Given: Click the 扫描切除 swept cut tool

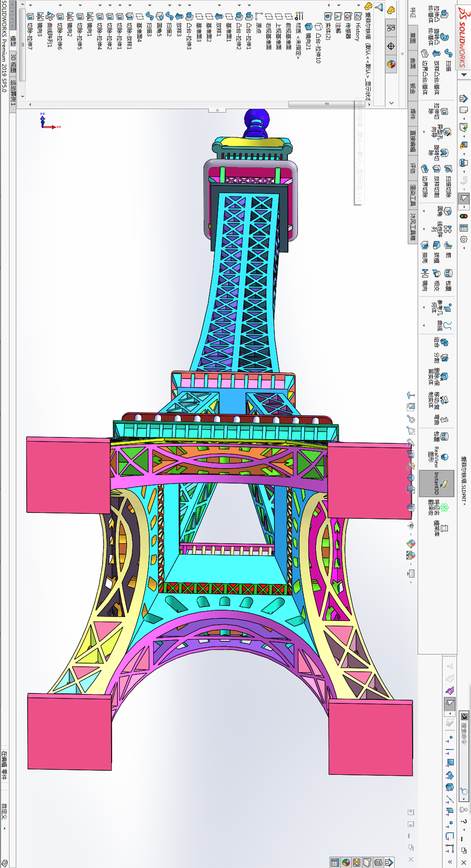Looking at the screenshot, I should [448, 181].
